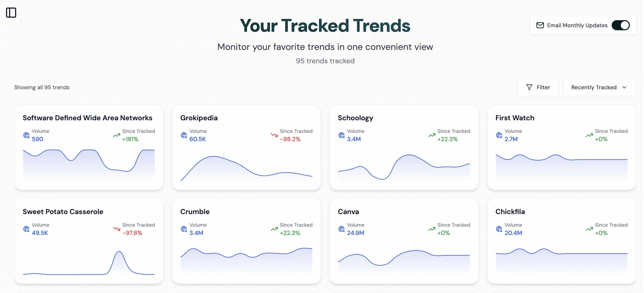
Task: Click the globe search icon on the Grokipedia card
Action: [x=184, y=136]
